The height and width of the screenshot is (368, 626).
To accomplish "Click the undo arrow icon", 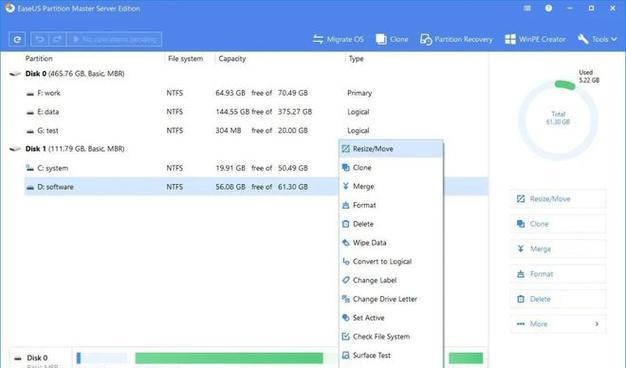I will [39, 39].
